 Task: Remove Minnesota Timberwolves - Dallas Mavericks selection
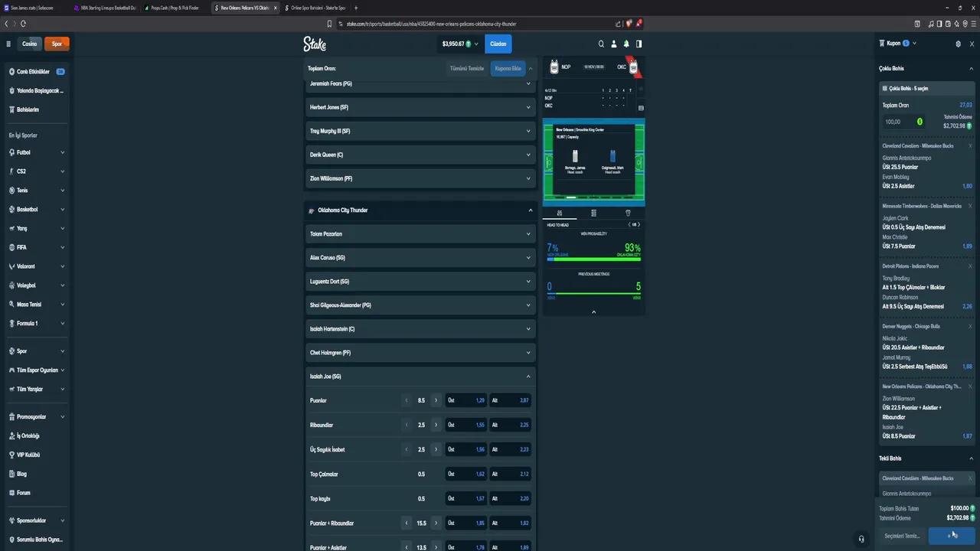(x=970, y=206)
